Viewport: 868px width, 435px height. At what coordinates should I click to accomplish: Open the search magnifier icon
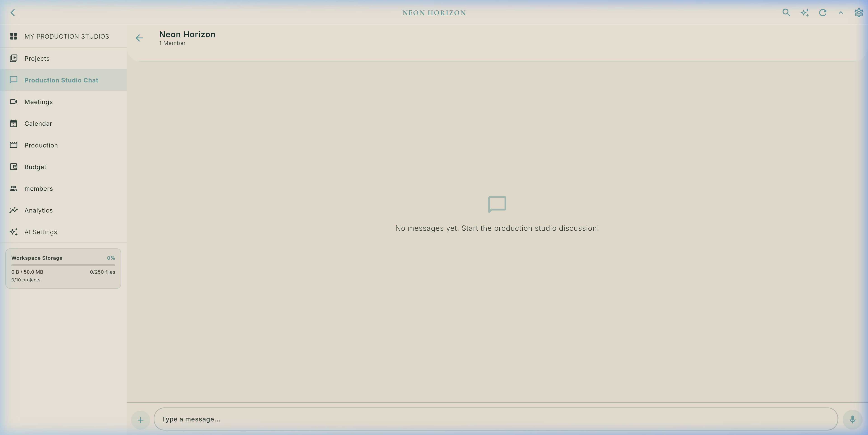786,13
